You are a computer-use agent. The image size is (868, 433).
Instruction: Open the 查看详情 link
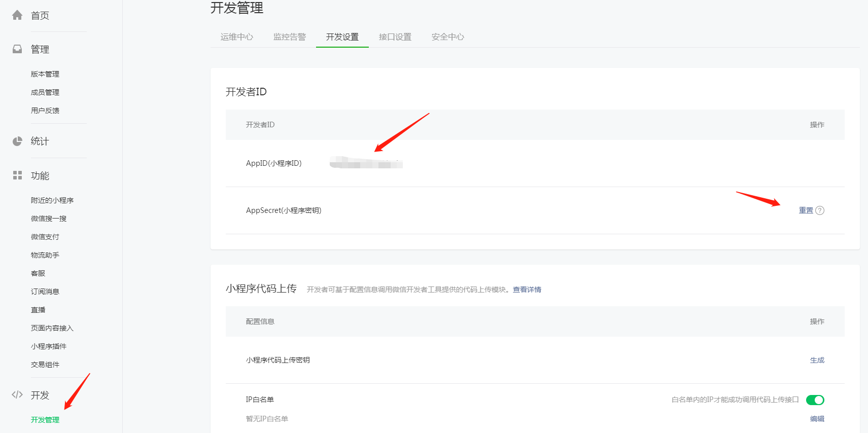pyautogui.click(x=527, y=290)
